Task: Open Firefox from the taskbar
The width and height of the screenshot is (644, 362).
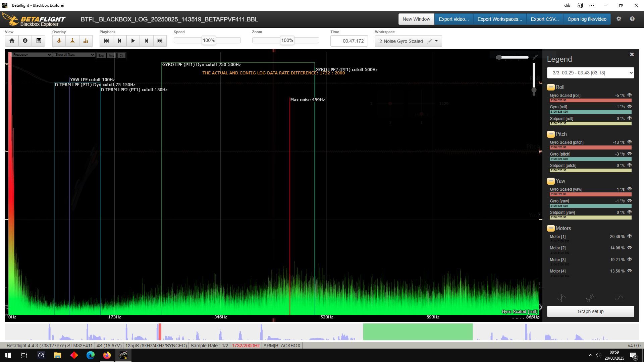Action: click(107, 355)
